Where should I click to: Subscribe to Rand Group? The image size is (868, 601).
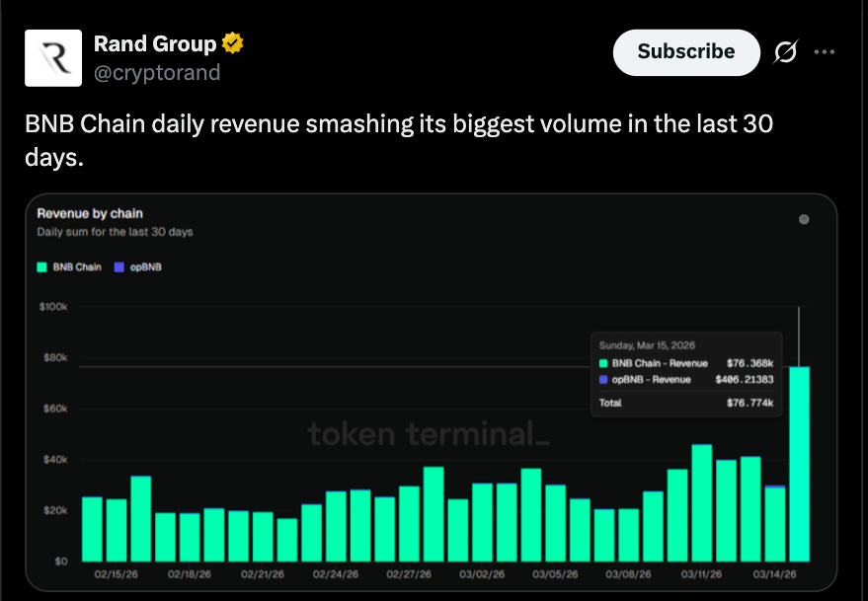[x=686, y=52]
